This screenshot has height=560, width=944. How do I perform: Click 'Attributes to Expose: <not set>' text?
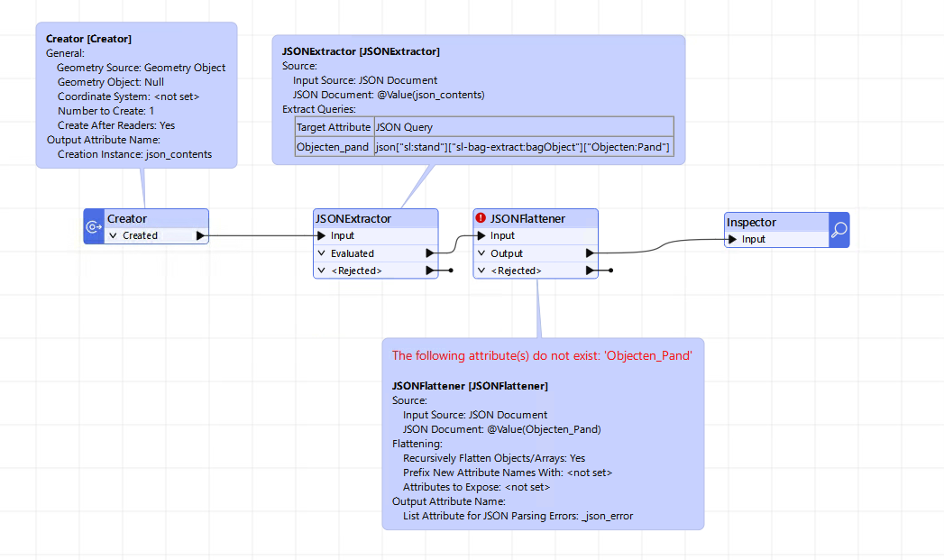pos(476,487)
